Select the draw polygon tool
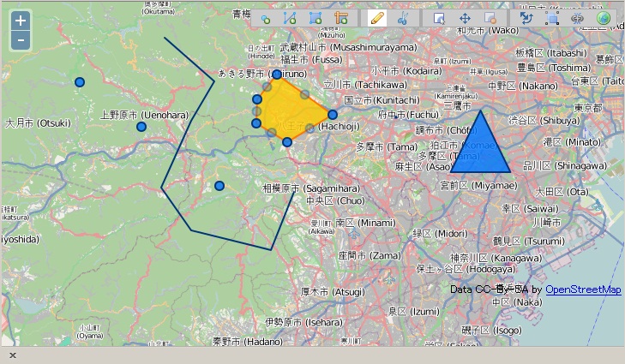This screenshot has height=364, width=625. 315,18
